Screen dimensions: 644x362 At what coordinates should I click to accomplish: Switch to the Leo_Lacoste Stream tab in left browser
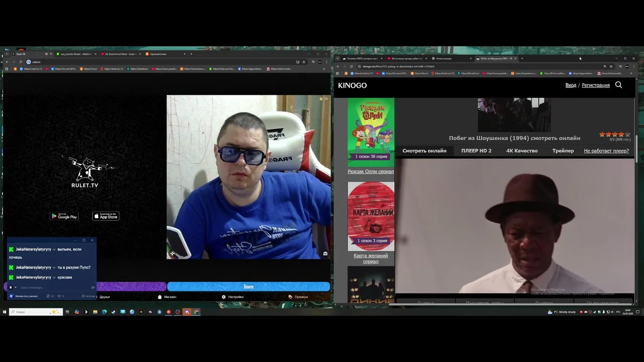point(75,54)
